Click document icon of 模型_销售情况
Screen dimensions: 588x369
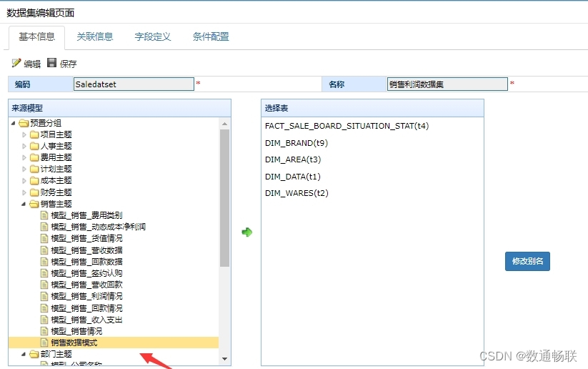[x=44, y=331]
